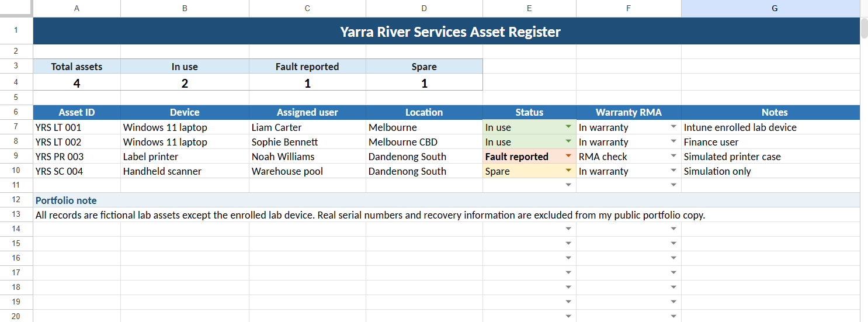Screen dimensions: 868x322
Task: Click the Device header cell
Action: 185,112
